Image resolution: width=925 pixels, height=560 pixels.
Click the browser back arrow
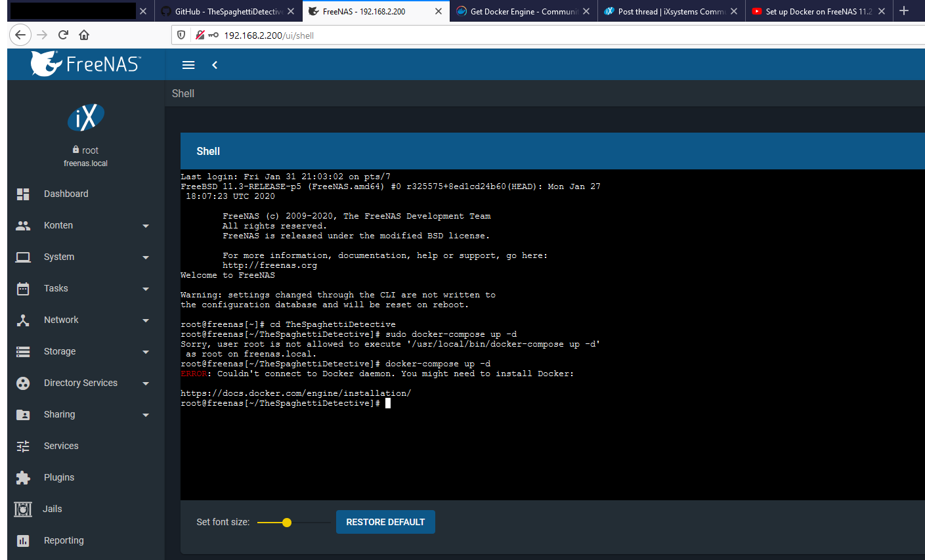[x=21, y=35]
